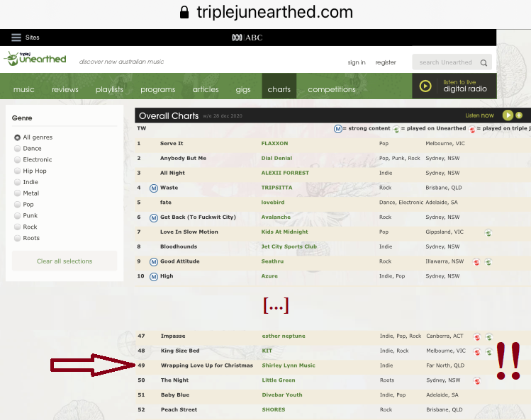Viewport: 531px width, 420px height.
Task: Open the articles nav tab
Action: tap(206, 89)
